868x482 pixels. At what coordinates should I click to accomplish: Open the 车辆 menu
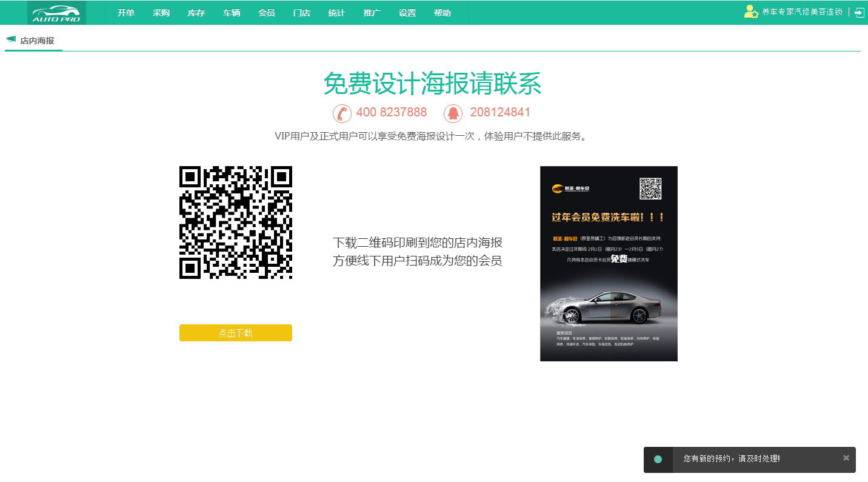(232, 13)
